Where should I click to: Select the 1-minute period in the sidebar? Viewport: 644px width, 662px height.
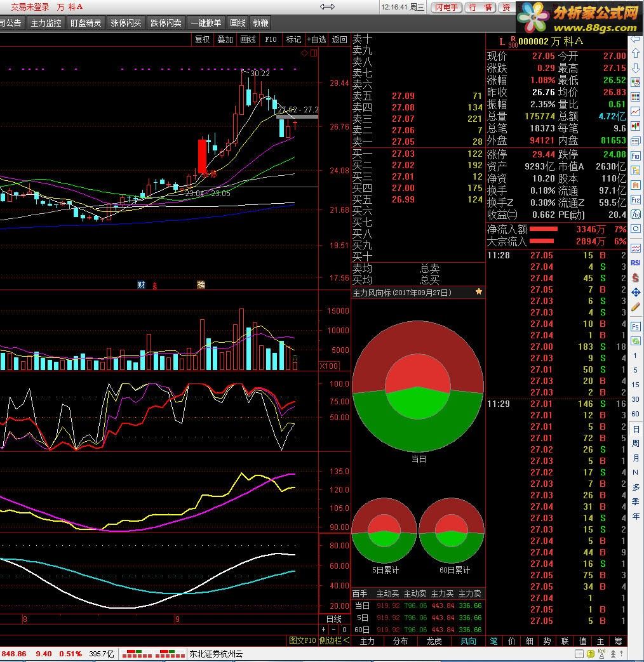coord(635,355)
